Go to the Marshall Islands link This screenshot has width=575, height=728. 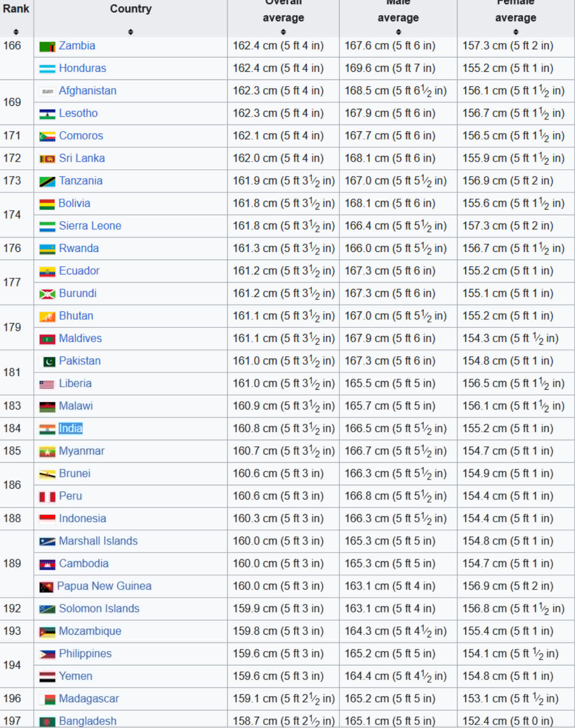click(x=98, y=540)
